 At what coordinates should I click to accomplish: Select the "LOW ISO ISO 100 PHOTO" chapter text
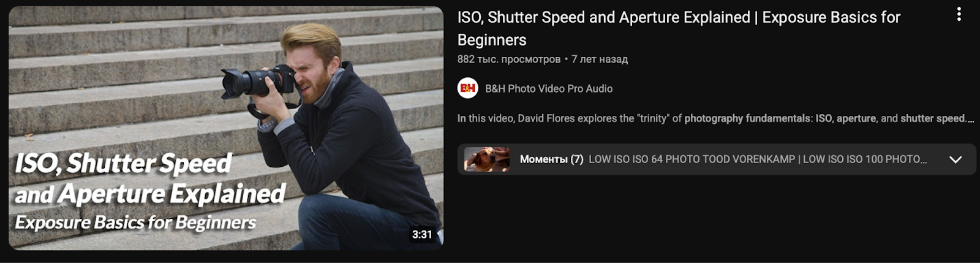(x=864, y=159)
